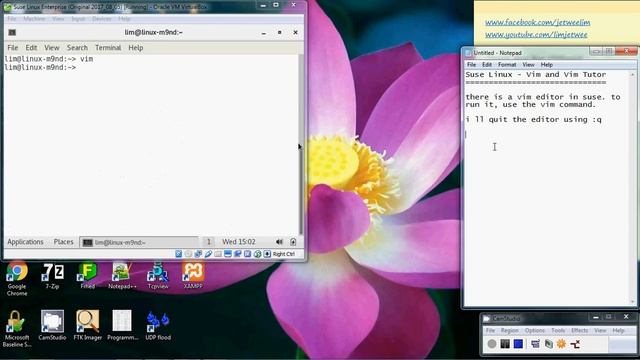Open Notepad Edit menu
The image size is (640, 360).
coord(487,64)
